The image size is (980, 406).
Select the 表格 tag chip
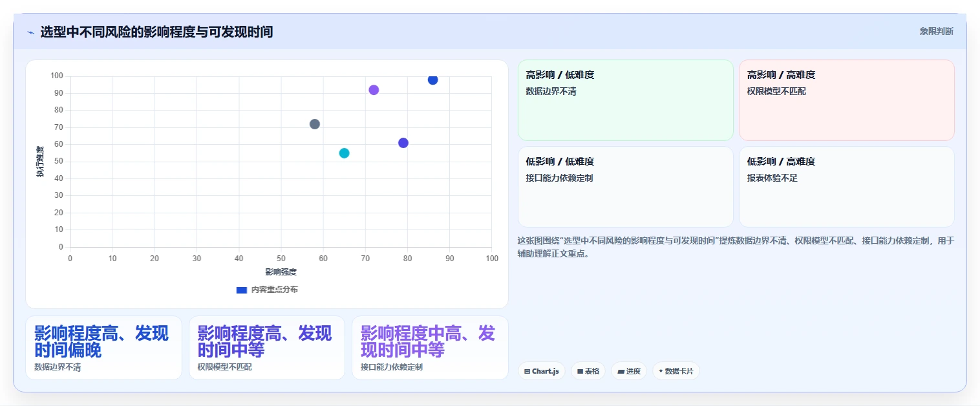(x=588, y=371)
